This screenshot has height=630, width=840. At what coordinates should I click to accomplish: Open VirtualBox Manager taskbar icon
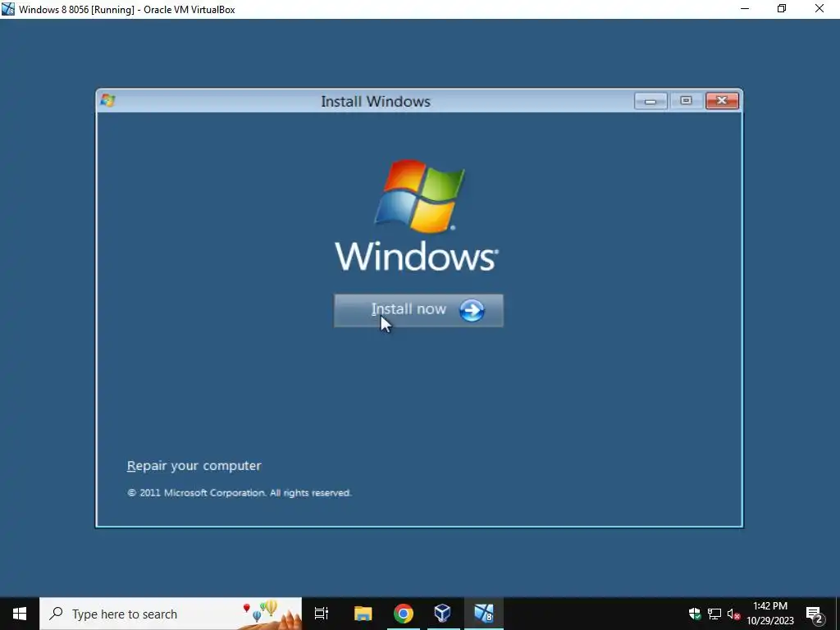tap(442, 614)
